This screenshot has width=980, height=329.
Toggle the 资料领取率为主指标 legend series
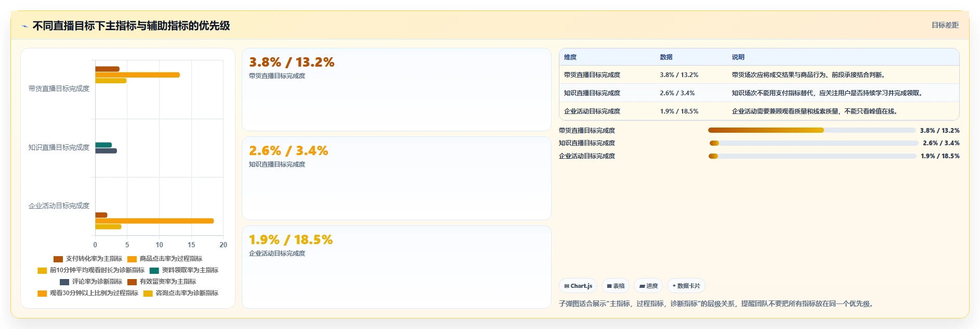[184, 270]
